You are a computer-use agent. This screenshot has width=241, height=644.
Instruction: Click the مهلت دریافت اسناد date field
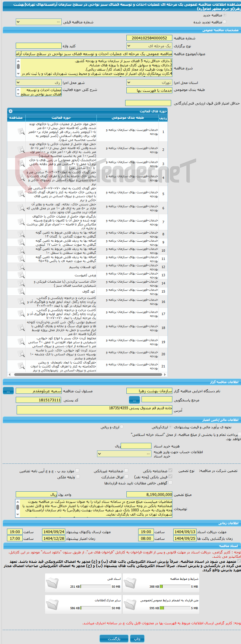185,532
